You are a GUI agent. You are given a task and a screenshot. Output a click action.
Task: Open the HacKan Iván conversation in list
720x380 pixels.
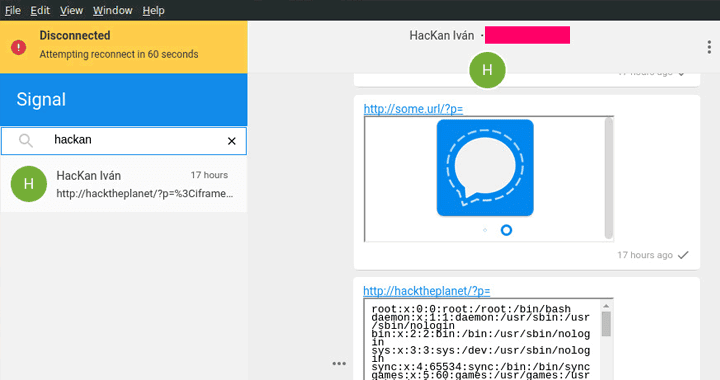[x=124, y=184]
